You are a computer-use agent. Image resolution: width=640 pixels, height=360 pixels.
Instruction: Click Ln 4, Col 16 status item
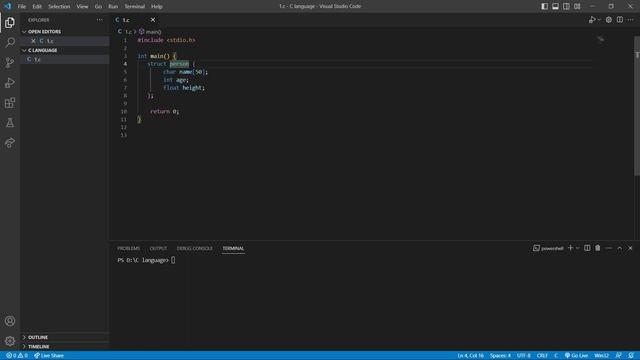coord(470,356)
